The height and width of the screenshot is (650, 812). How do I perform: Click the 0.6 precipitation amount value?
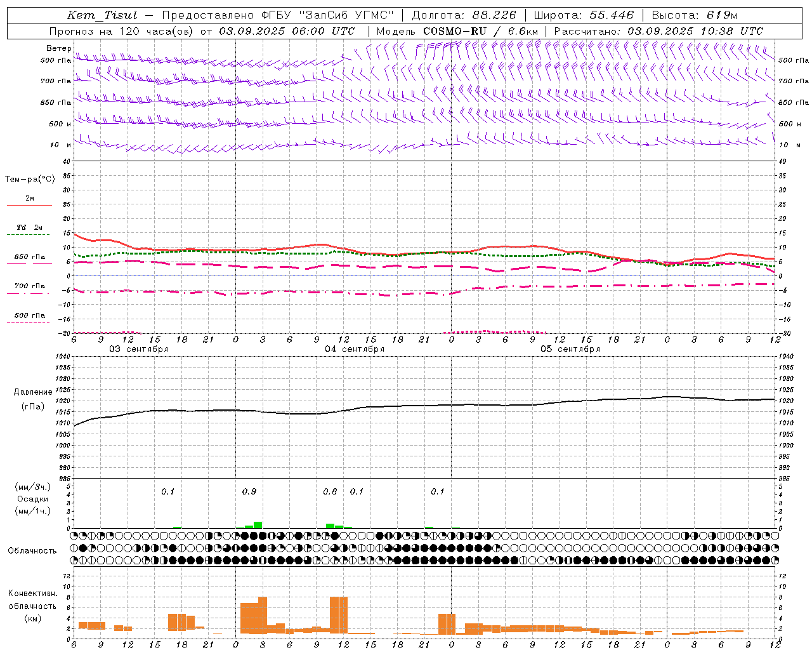[330, 492]
